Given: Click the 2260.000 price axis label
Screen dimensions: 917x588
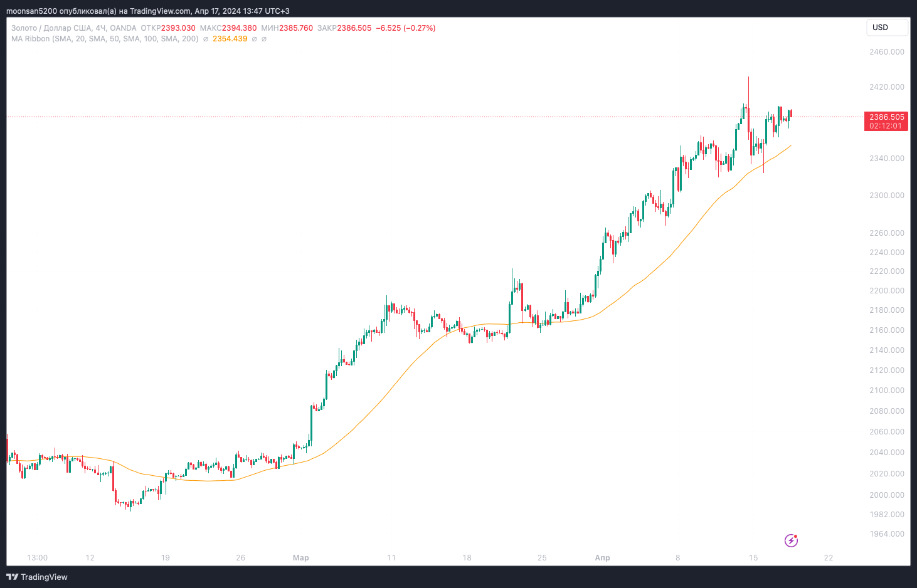Looking at the screenshot, I should (887, 233).
